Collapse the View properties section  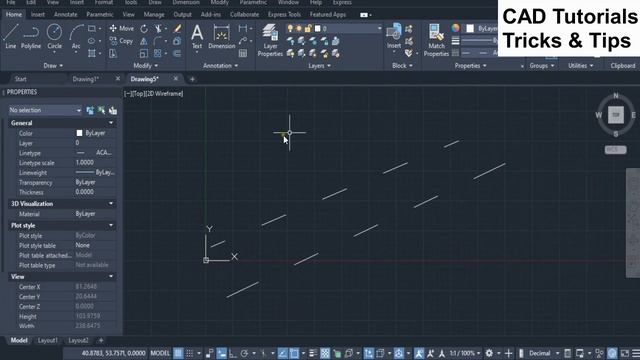111,277
